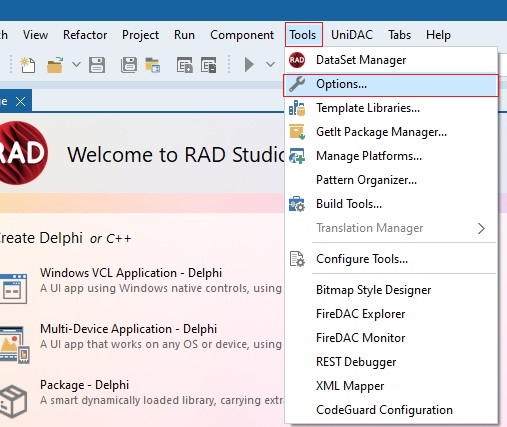507x427 pixels.
Task: Launch Bitmap Style Designer
Action: coord(391,290)
